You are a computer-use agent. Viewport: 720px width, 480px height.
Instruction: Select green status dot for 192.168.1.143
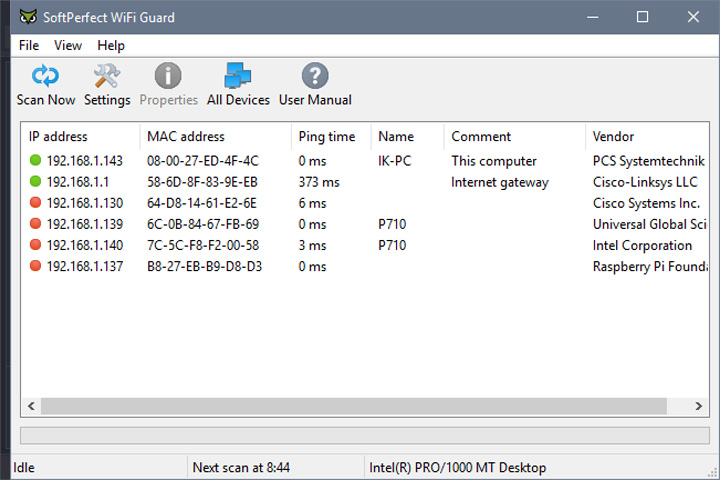(x=35, y=160)
